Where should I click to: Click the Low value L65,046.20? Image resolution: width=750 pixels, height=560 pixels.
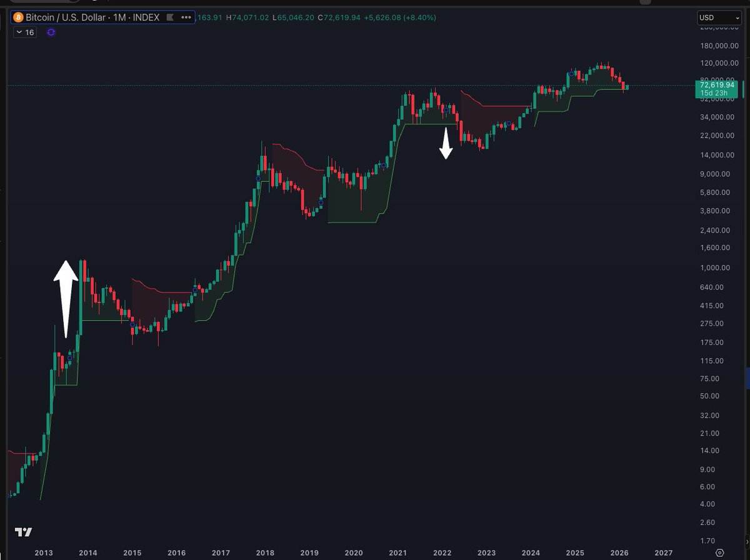(x=293, y=17)
